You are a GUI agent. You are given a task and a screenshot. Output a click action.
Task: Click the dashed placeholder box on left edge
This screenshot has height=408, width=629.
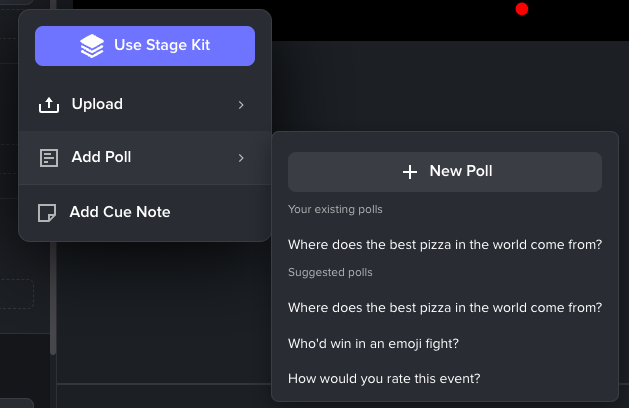click(x=16, y=294)
